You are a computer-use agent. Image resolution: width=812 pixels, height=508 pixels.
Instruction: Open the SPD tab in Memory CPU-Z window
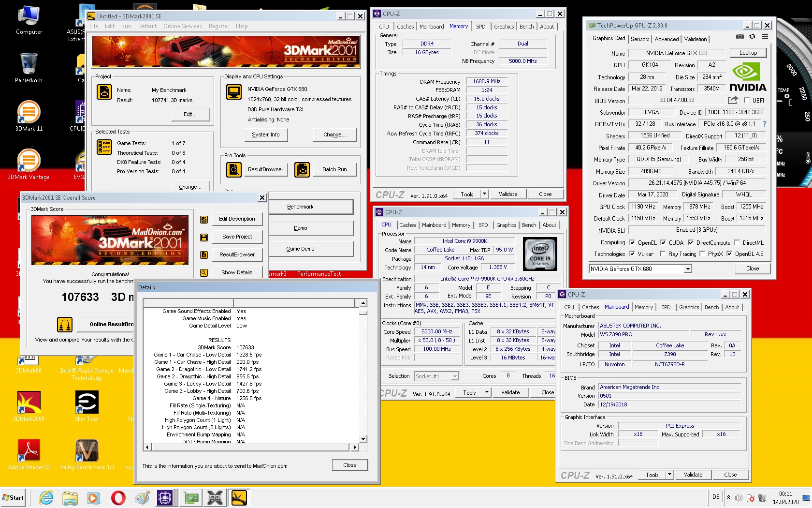point(480,27)
